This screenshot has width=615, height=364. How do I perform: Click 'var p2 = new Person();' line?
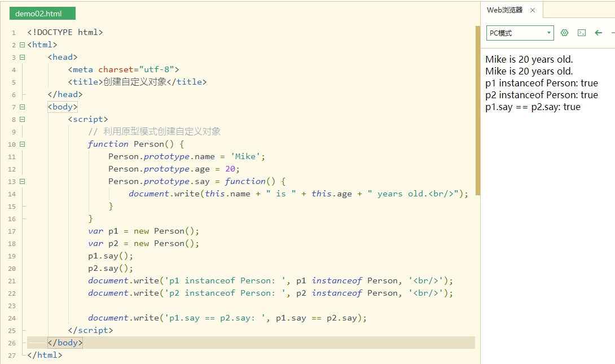pos(143,244)
